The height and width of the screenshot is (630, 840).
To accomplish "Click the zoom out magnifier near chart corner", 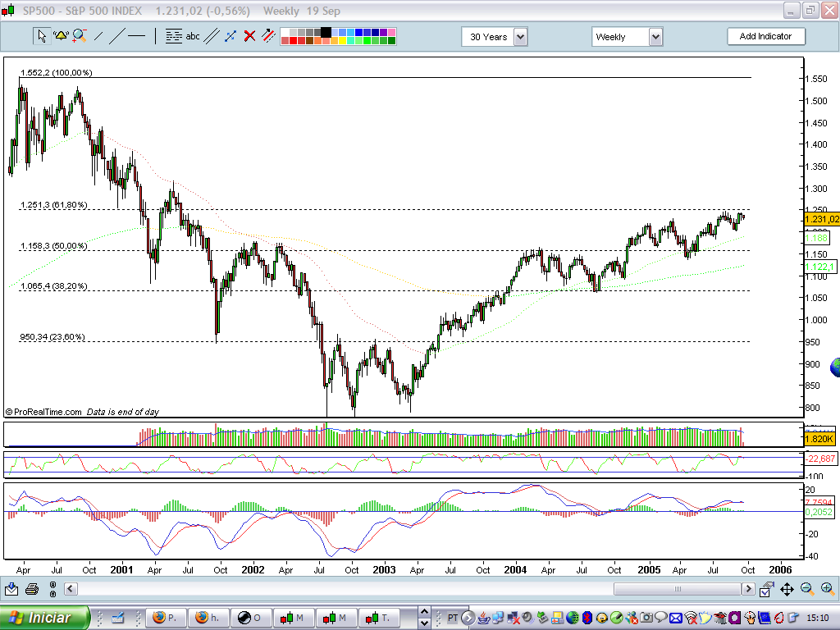I will click(x=805, y=589).
